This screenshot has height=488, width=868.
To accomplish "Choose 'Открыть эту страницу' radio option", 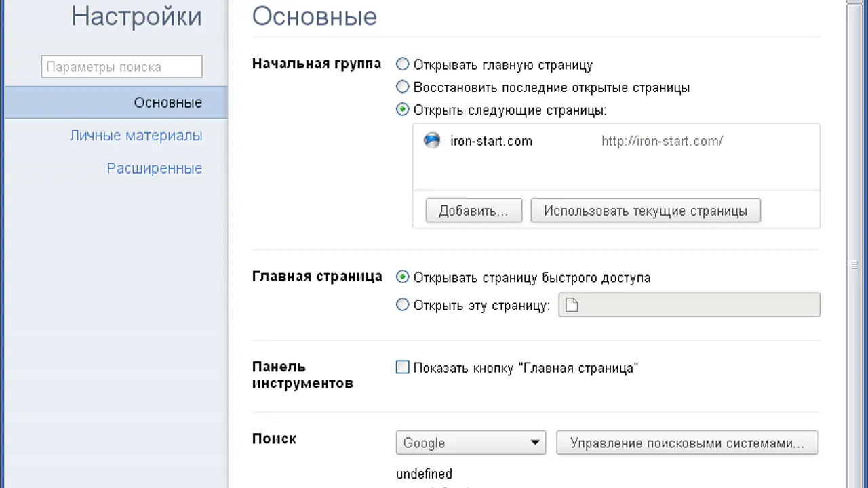I will (403, 305).
